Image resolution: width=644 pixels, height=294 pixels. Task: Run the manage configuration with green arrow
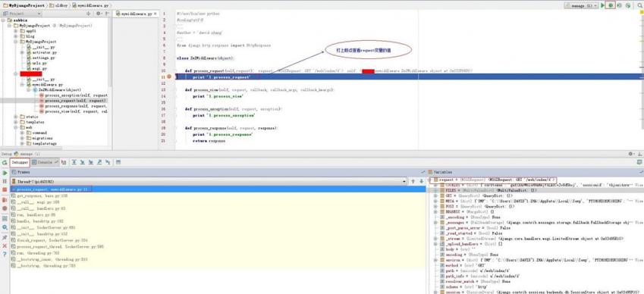coord(602,5)
